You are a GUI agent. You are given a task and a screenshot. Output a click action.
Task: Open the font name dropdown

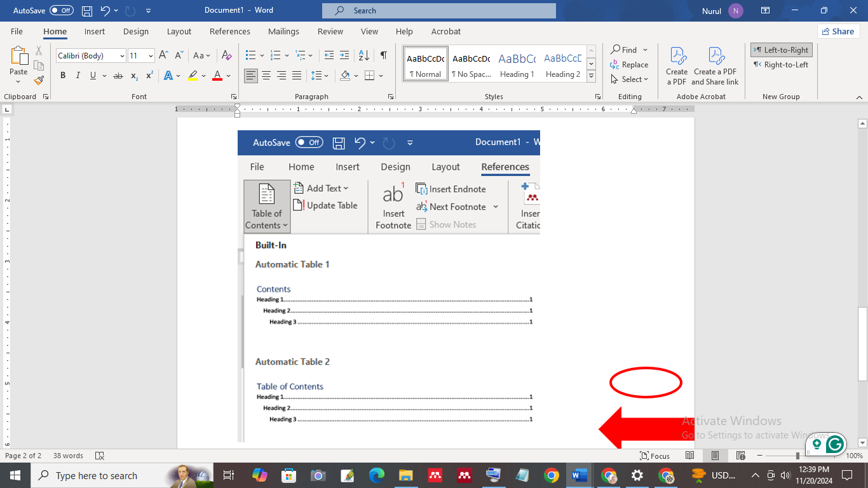[x=122, y=56]
